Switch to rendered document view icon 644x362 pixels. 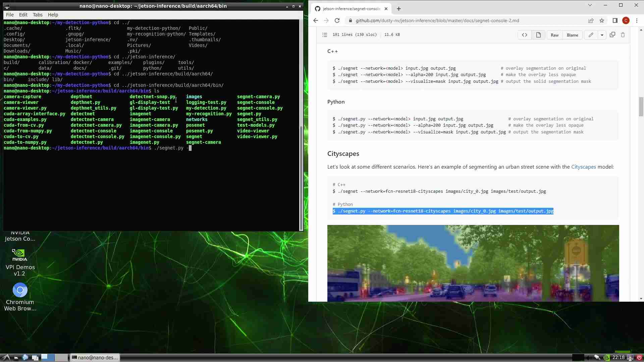pyautogui.click(x=538, y=35)
